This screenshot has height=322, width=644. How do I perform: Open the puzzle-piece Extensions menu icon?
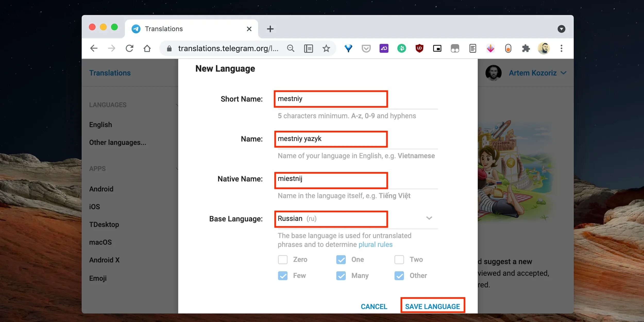pyautogui.click(x=526, y=48)
